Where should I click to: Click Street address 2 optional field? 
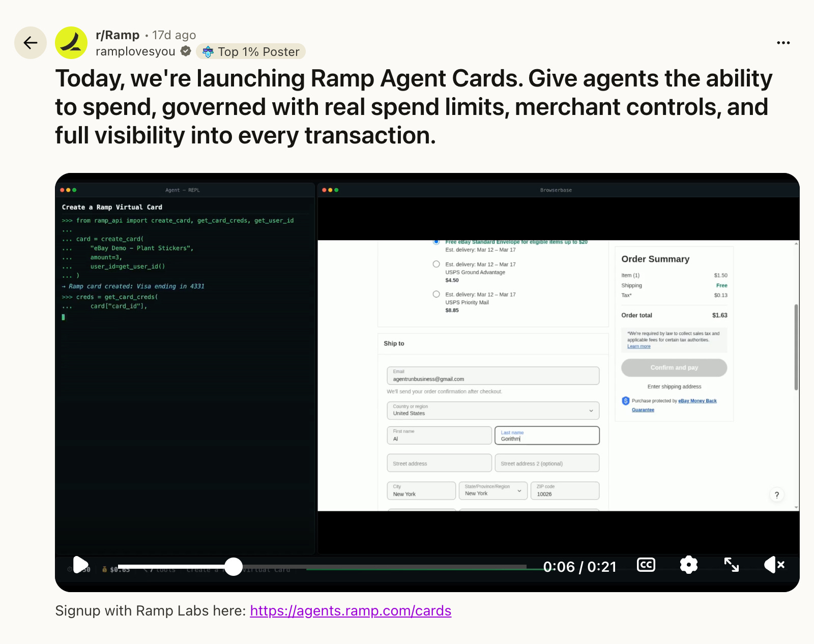tap(547, 463)
